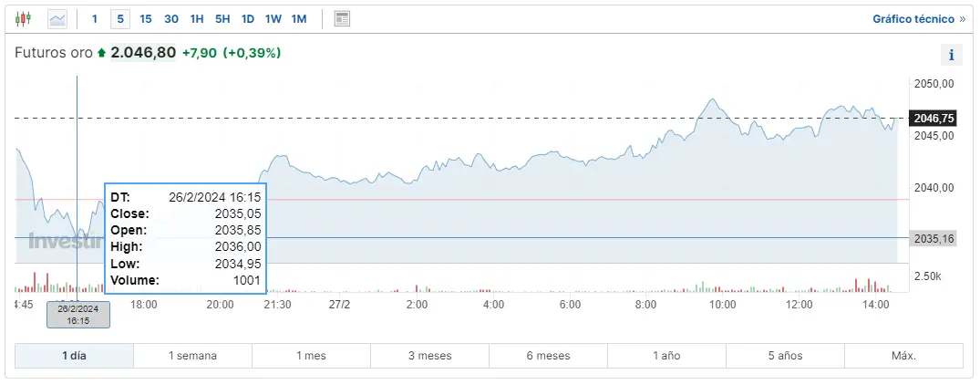Screen dimensions: 980x385
Task: Switch to the 3 meses range tab
Action: pos(429,356)
